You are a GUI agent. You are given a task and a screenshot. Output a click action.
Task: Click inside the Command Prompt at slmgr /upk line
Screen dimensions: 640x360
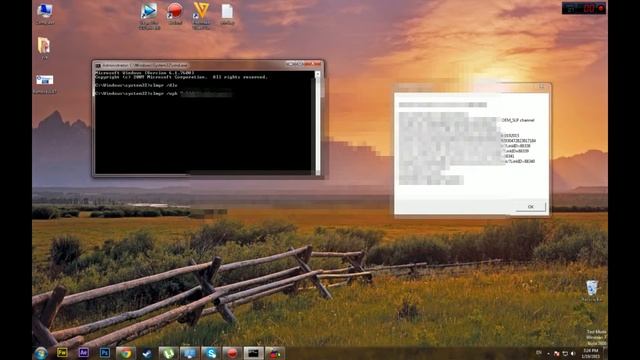(163, 93)
